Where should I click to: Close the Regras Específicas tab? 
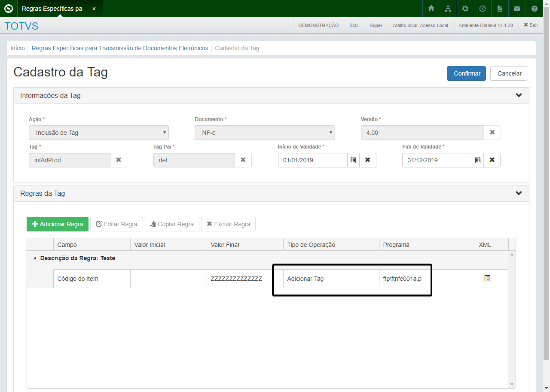click(x=94, y=9)
